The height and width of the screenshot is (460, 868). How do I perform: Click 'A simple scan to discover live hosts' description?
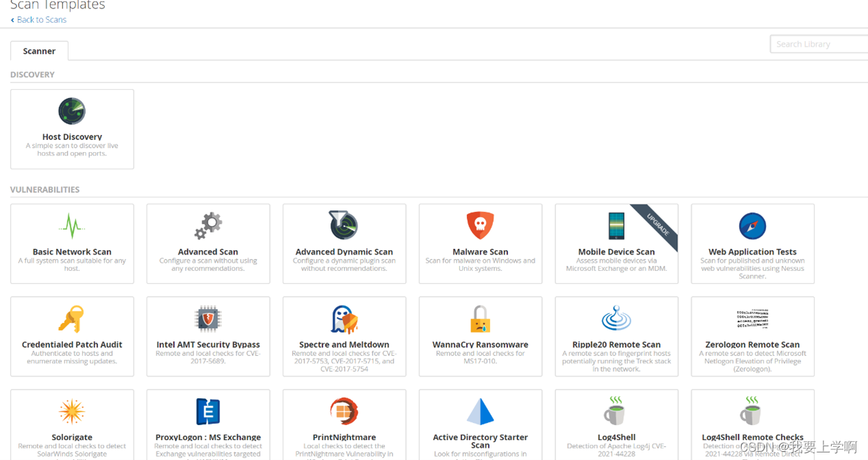coord(72,149)
